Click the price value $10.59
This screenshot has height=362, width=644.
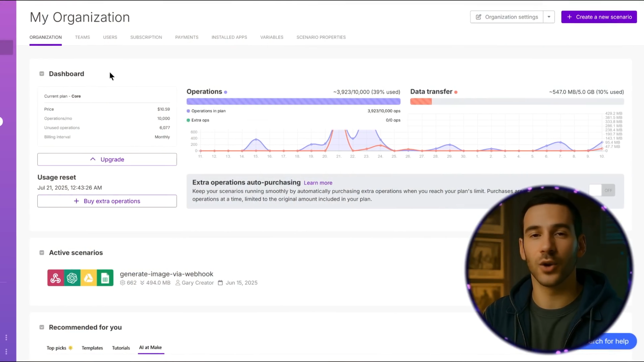pos(164,109)
